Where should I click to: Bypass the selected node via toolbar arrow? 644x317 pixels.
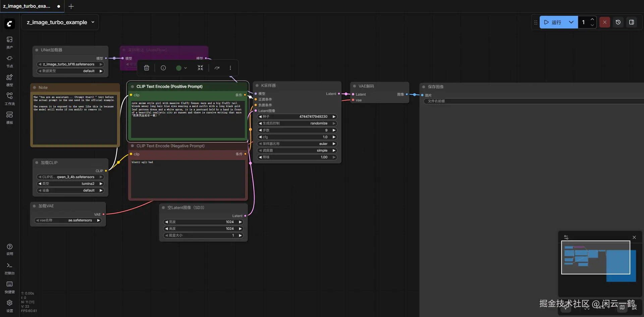(x=217, y=68)
